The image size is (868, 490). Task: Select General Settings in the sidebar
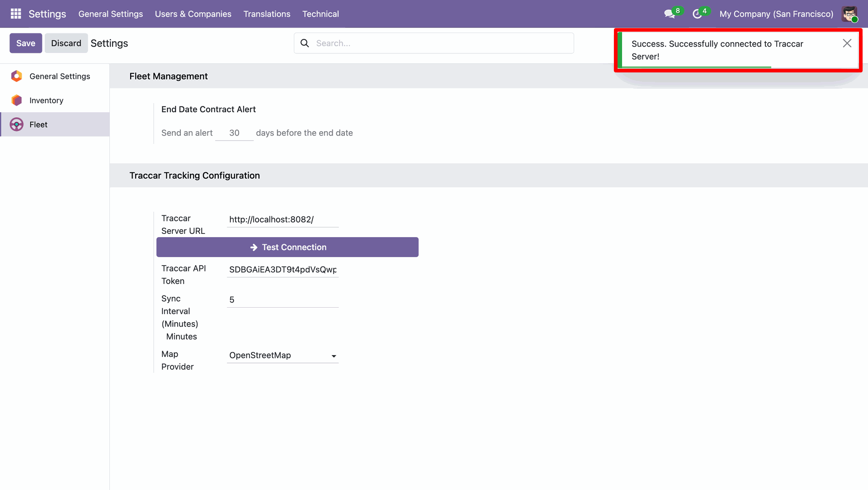click(55, 76)
